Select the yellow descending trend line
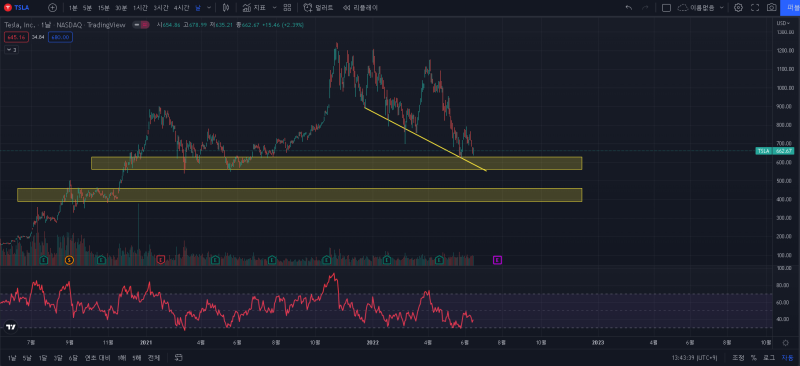Image resolution: width=800 pixels, height=366 pixels. [x=425, y=139]
